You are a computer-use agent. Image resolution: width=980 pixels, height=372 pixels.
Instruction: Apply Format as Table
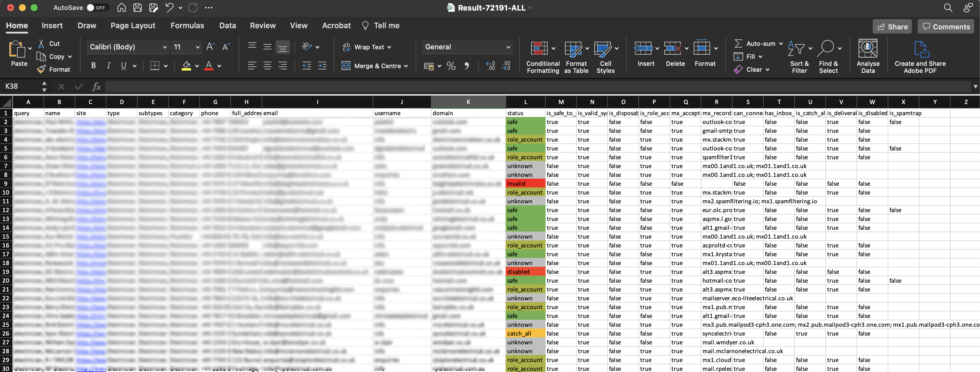[x=573, y=56]
